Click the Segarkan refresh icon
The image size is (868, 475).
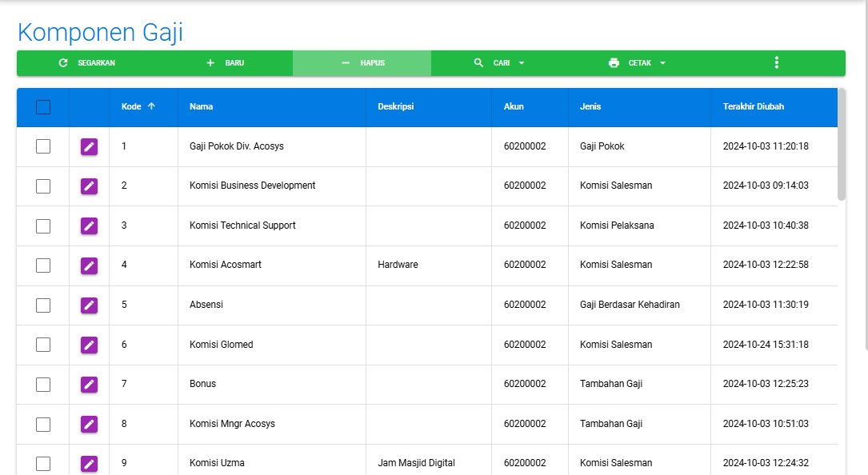click(x=63, y=63)
